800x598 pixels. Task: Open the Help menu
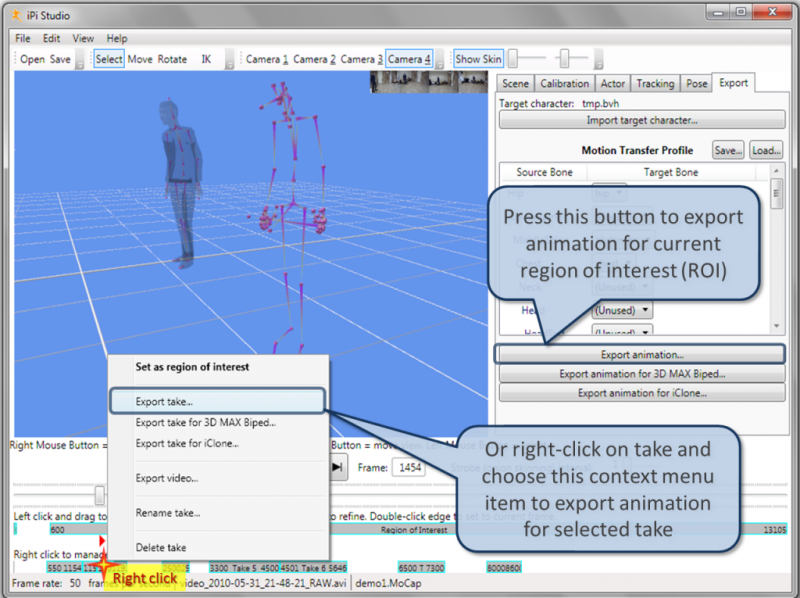point(117,38)
